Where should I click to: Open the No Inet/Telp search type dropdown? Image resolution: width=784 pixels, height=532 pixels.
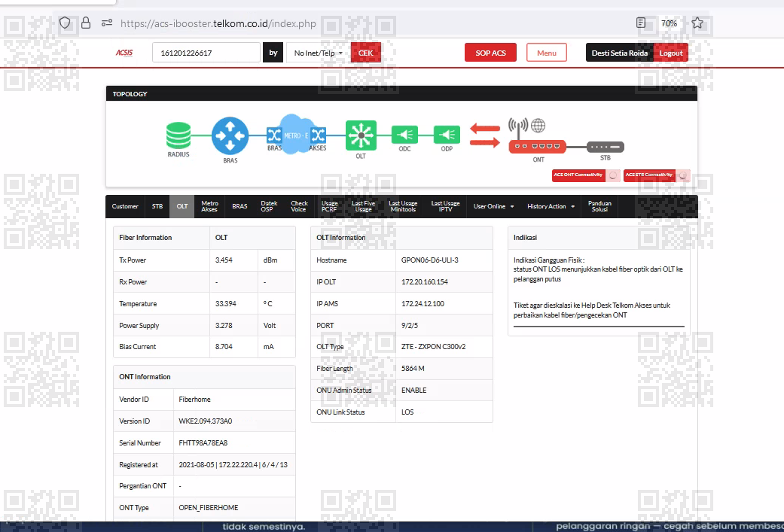click(319, 53)
